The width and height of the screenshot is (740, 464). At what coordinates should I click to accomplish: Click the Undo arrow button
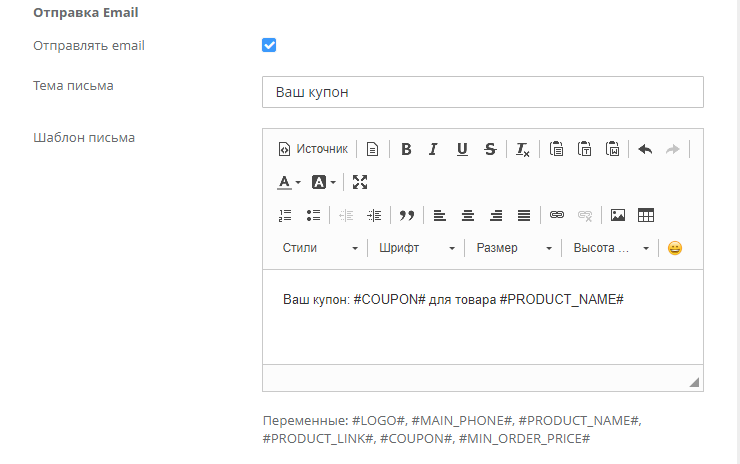pyautogui.click(x=645, y=149)
